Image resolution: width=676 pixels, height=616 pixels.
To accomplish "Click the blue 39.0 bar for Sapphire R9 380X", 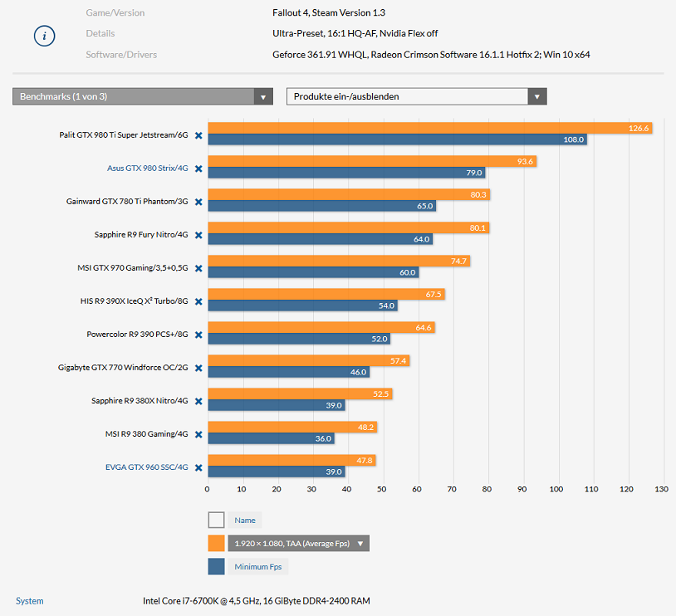I will coord(277,405).
